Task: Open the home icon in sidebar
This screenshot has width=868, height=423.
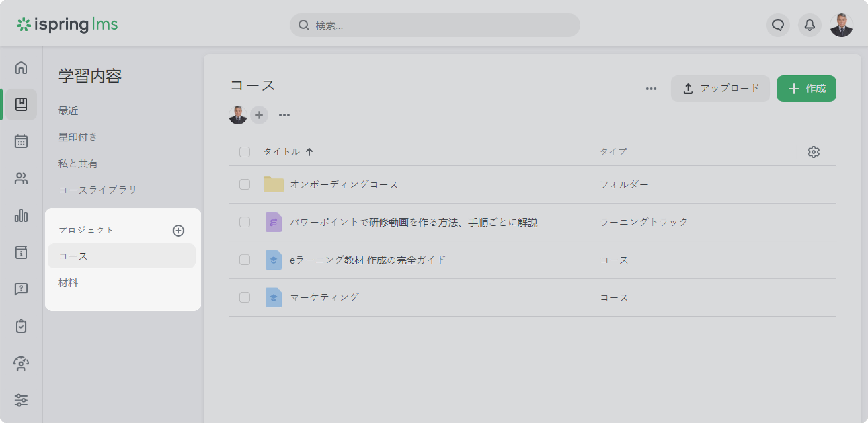Action: pyautogui.click(x=21, y=68)
